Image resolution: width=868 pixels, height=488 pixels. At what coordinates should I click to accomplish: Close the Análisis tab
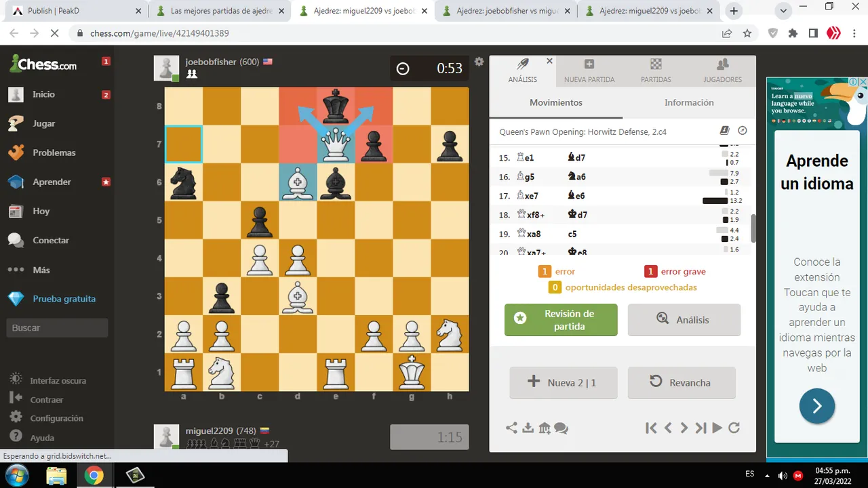[549, 61]
